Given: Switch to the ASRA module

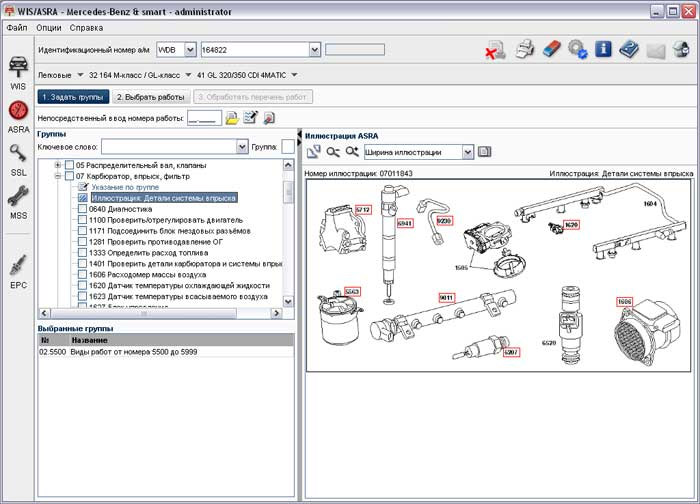Looking at the screenshot, I should 18,112.
